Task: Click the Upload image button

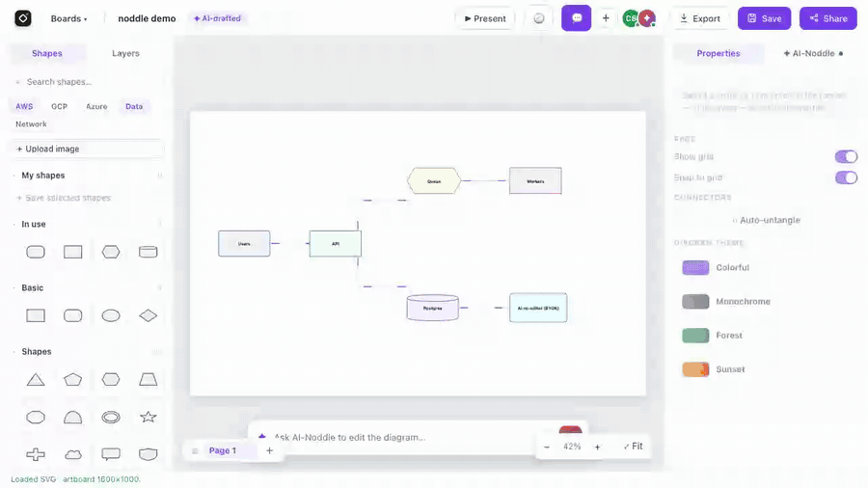Action: tap(88, 149)
